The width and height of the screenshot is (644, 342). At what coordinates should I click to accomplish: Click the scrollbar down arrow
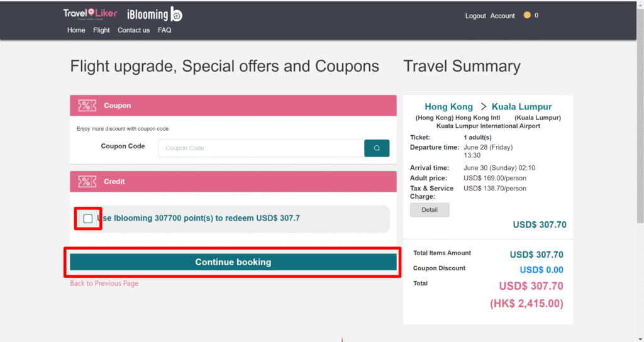coord(640,339)
